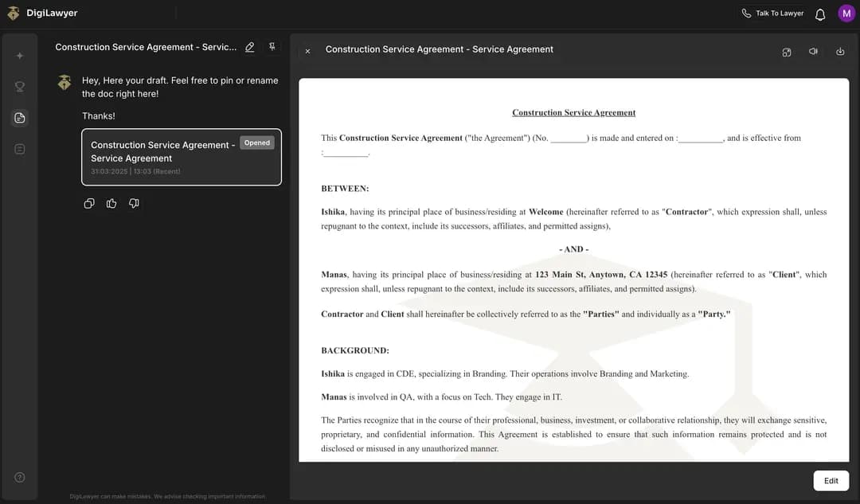Copy the draft message response
Viewport: 860px width, 504px height.
click(x=89, y=204)
